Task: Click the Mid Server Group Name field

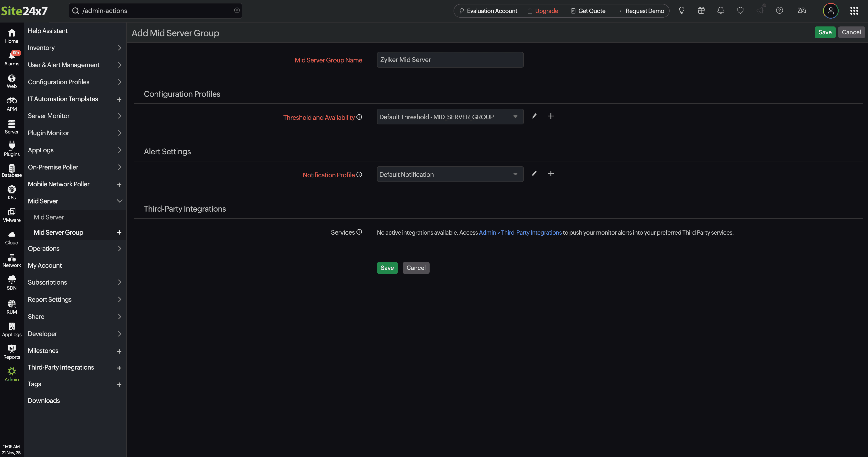Action: (450, 60)
